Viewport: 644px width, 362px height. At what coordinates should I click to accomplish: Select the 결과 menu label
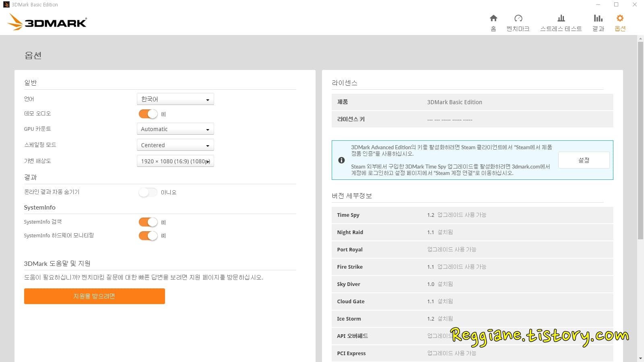click(598, 29)
